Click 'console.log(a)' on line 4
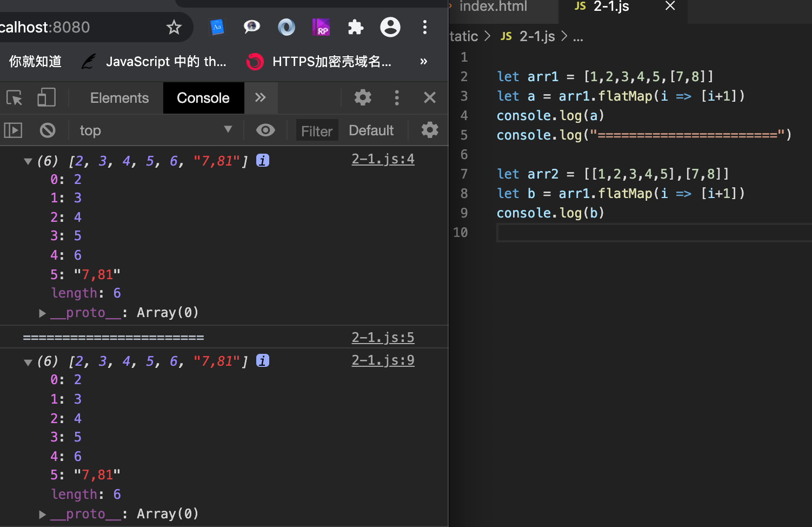Image resolution: width=812 pixels, height=527 pixels. coord(550,116)
